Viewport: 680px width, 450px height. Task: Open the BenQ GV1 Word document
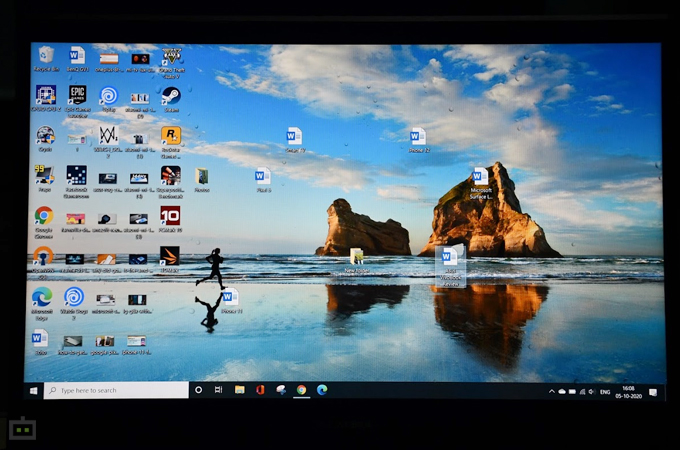click(x=77, y=59)
